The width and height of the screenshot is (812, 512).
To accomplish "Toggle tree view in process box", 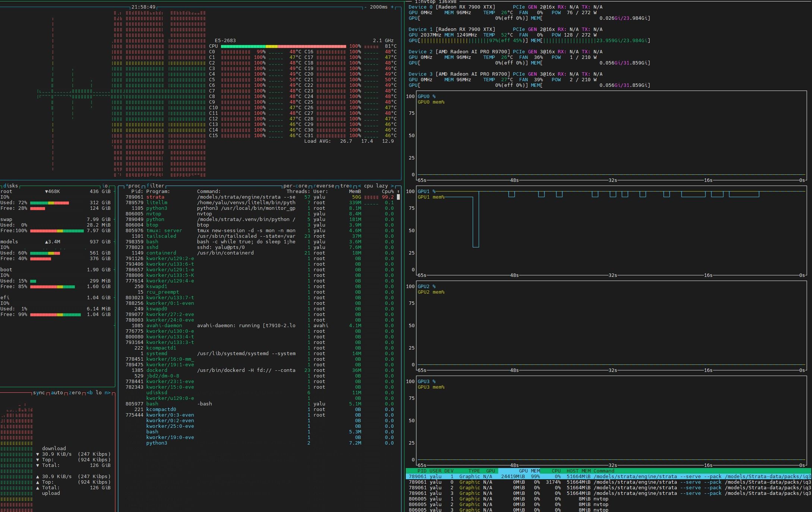I will [x=346, y=186].
